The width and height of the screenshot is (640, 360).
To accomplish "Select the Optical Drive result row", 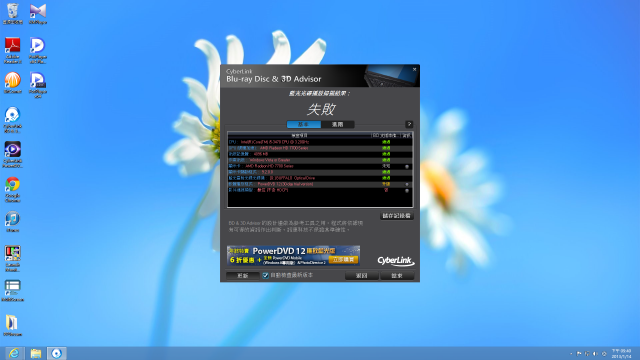I will click(320, 178).
